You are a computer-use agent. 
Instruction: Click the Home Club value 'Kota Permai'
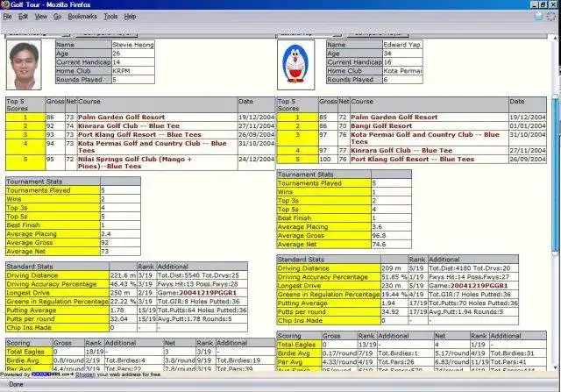coord(402,71)
